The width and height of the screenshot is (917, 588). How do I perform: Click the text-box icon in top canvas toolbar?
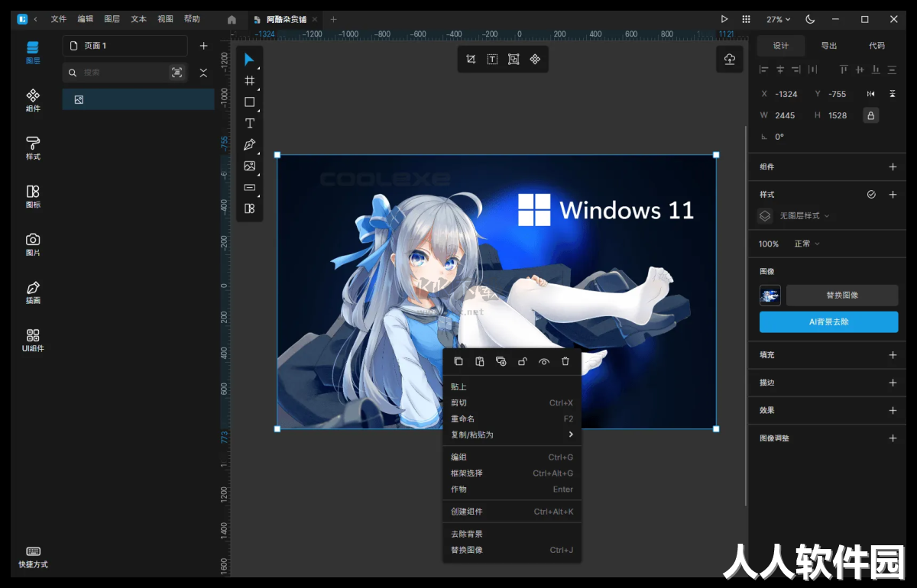point(492,59)
